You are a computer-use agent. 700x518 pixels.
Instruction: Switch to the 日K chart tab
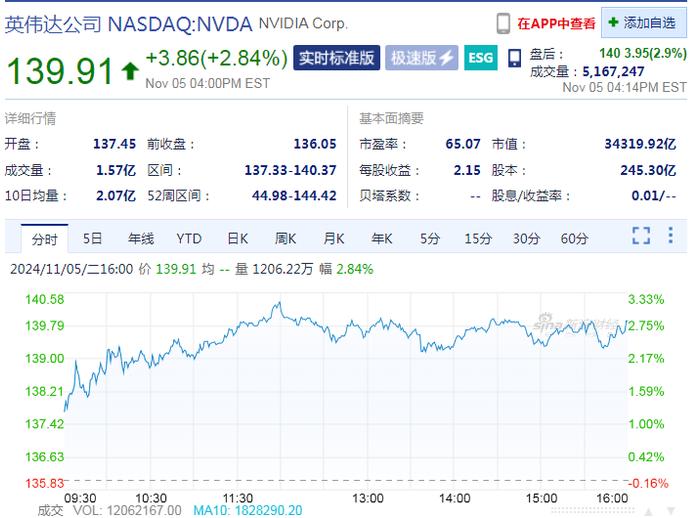point(238,238)
